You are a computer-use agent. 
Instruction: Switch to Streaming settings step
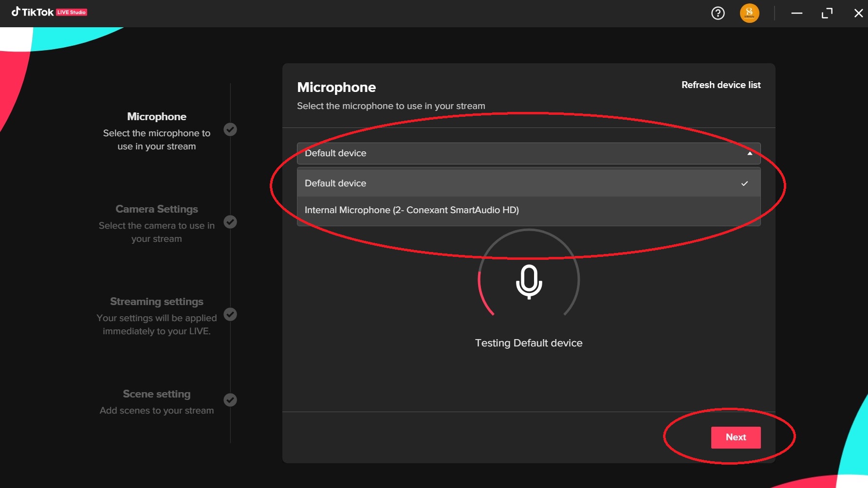click(156, 302)
